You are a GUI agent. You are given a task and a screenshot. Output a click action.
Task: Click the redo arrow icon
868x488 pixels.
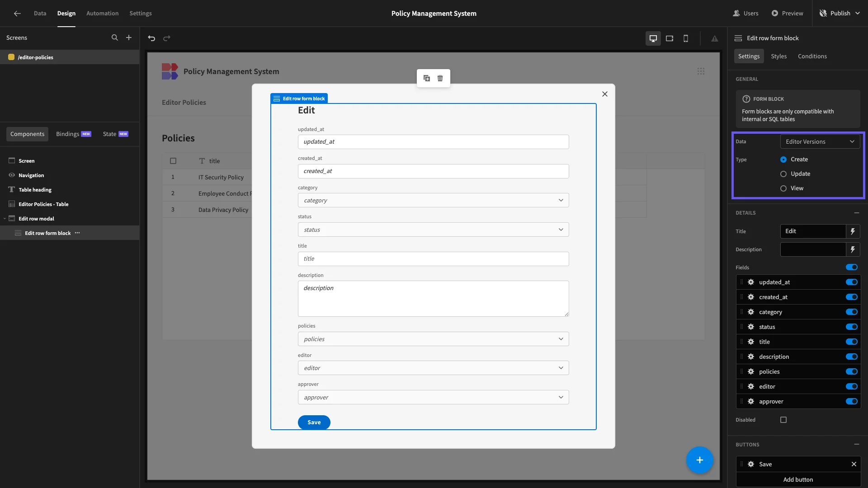(x=167, y=38)
